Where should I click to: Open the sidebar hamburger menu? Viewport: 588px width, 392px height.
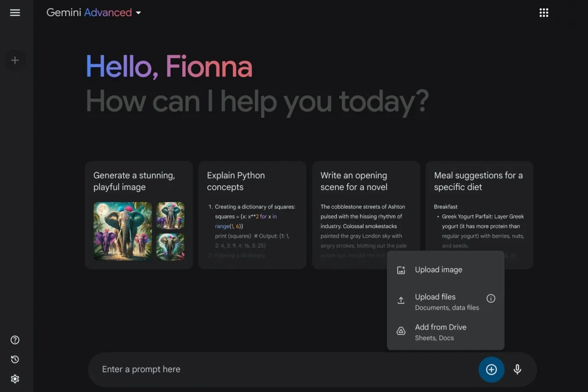click(x=15, y=13)
